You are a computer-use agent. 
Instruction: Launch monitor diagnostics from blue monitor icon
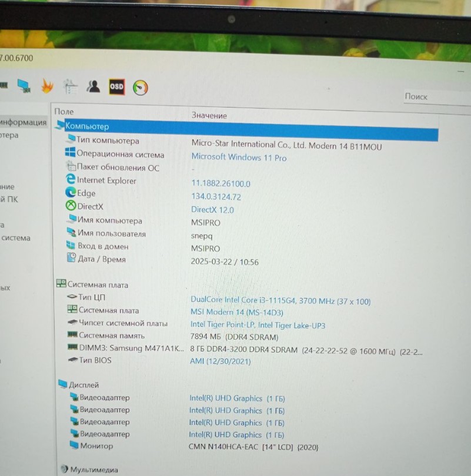[x=24, y=86]
